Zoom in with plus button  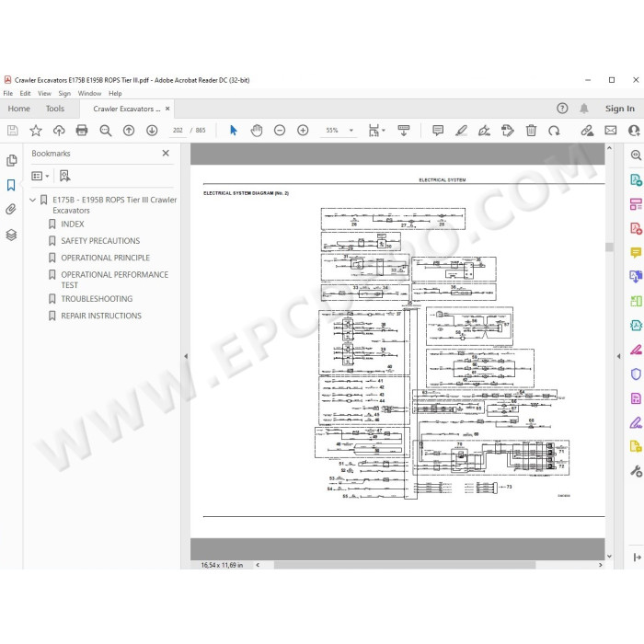pyautogui.click(x=303, y=131)
